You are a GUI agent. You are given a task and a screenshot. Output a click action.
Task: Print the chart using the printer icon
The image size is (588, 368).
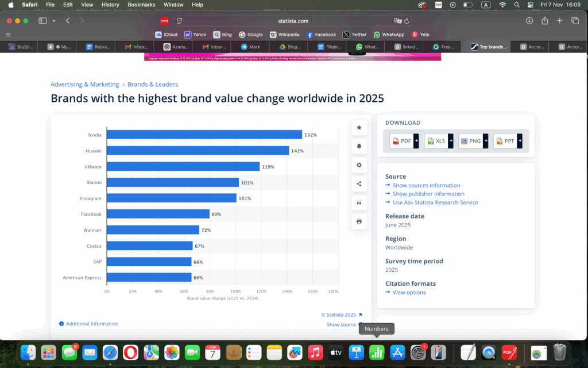click(359, 221)
